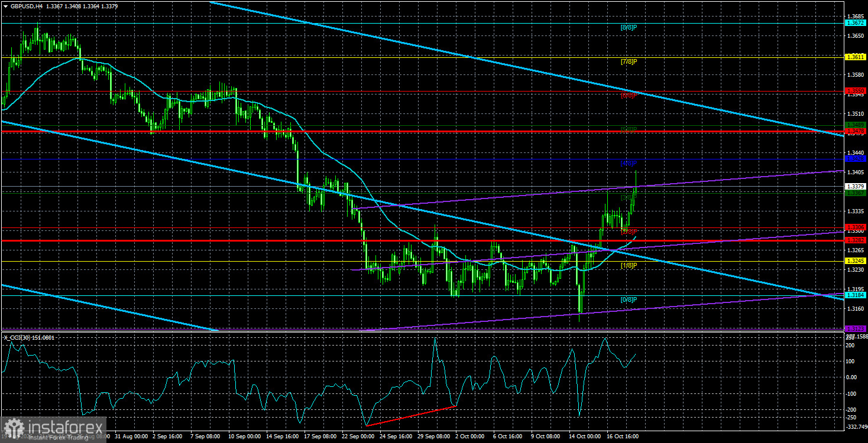This screenshot has height=443, width=868.
Task: Click the red 1.3550 price tag
Action: pos(856,91)
